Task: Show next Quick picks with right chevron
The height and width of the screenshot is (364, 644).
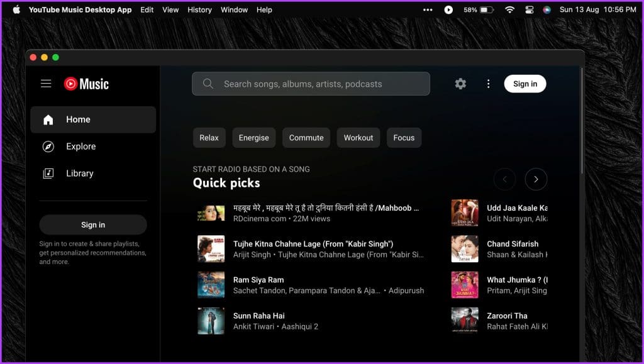Action: (x=536, y=179)
